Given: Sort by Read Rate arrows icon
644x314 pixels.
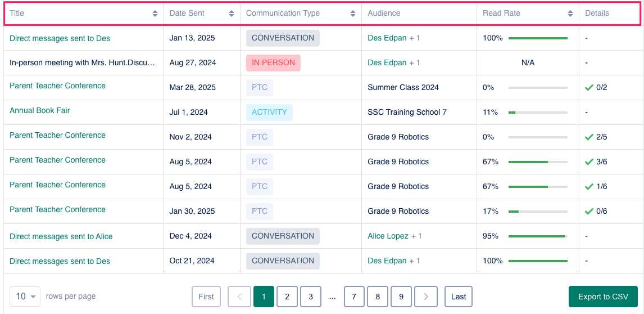Looking at the screenshot, I should (x=570, y=13).
